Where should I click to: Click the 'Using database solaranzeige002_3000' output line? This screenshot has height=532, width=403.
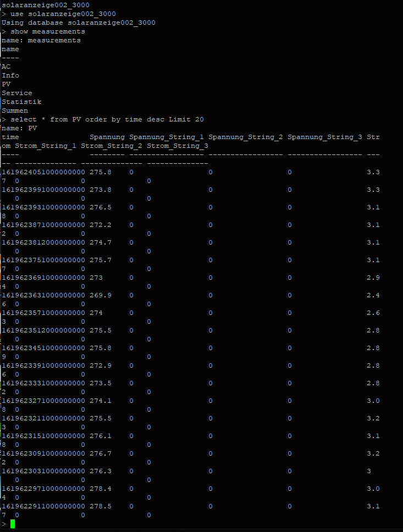79,23
